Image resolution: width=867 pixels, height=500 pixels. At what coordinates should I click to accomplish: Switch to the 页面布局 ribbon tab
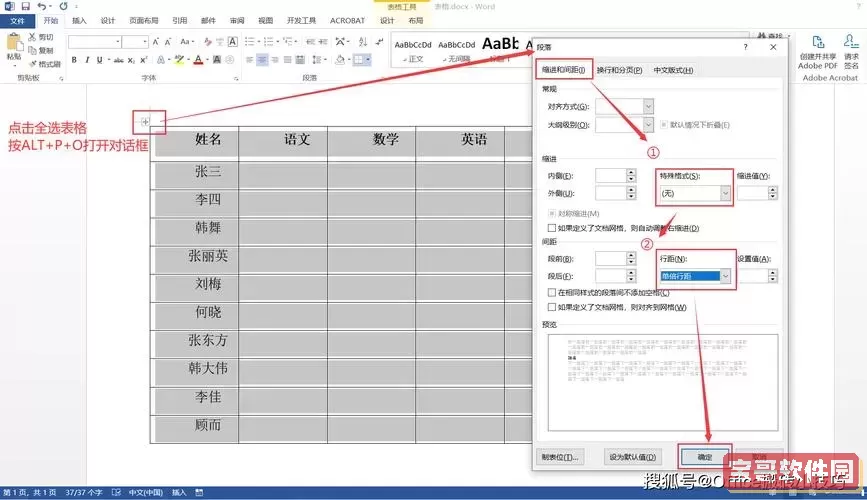[144, 21]
